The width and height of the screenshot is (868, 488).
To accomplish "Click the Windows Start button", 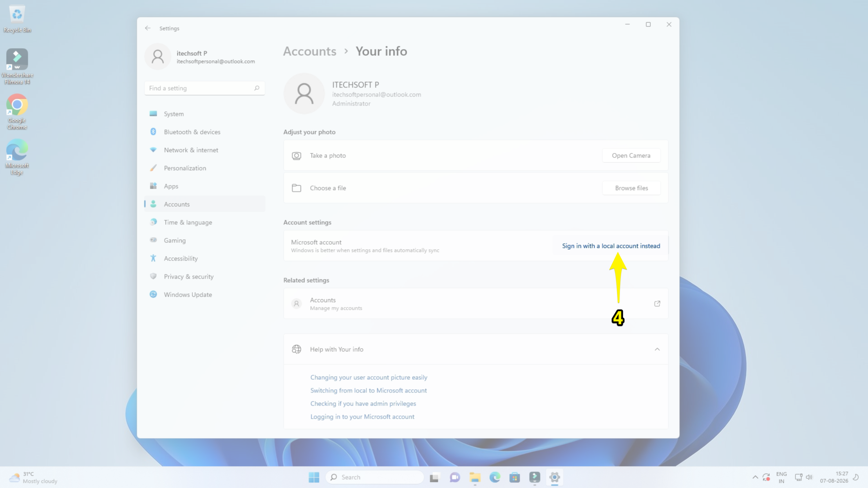I will pyautogui.click(x=314, y=477).
